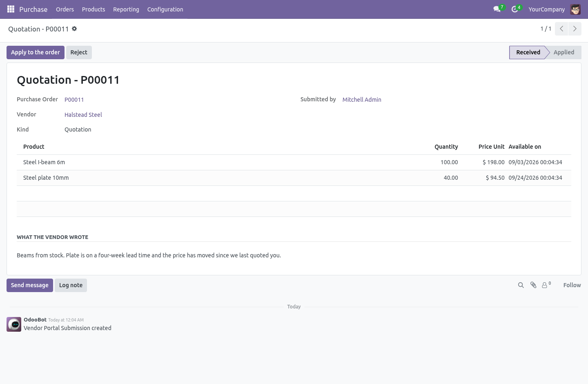Select the Applied status stage
Image resolution: width=588 pixels, height=384 pixels.
(564, 52)
